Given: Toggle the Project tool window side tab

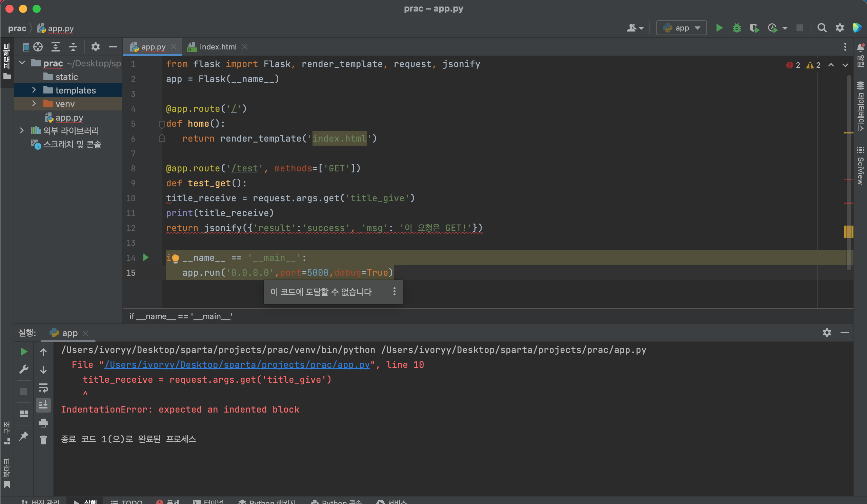Looking at the screenshot, I should click(x=7, y=62).
